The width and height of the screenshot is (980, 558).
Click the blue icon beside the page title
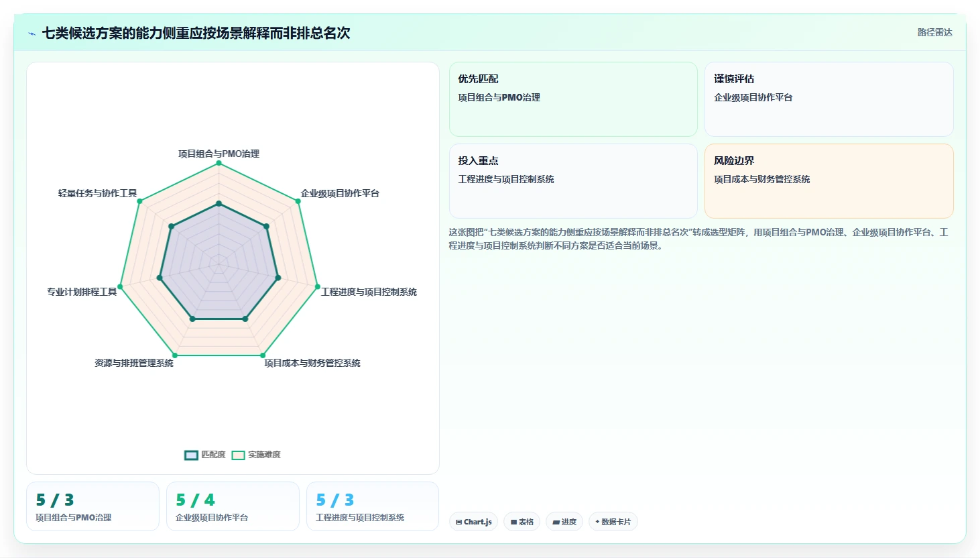point(32,34)
